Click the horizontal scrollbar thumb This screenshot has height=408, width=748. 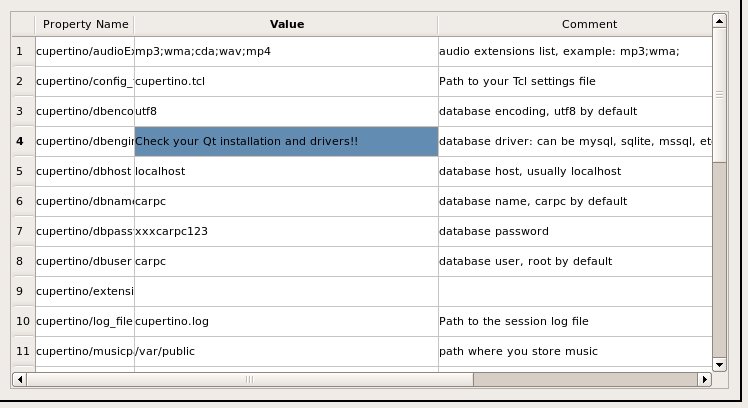(x=249, y=380)
